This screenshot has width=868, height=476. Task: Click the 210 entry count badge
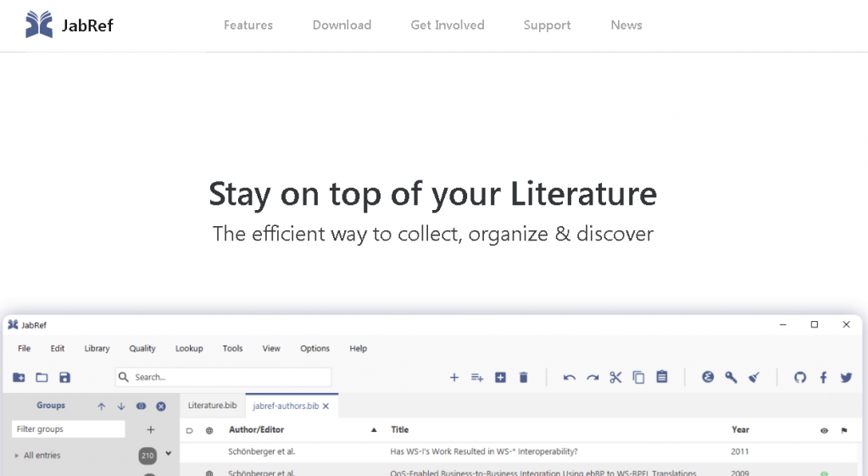point(147,456)
